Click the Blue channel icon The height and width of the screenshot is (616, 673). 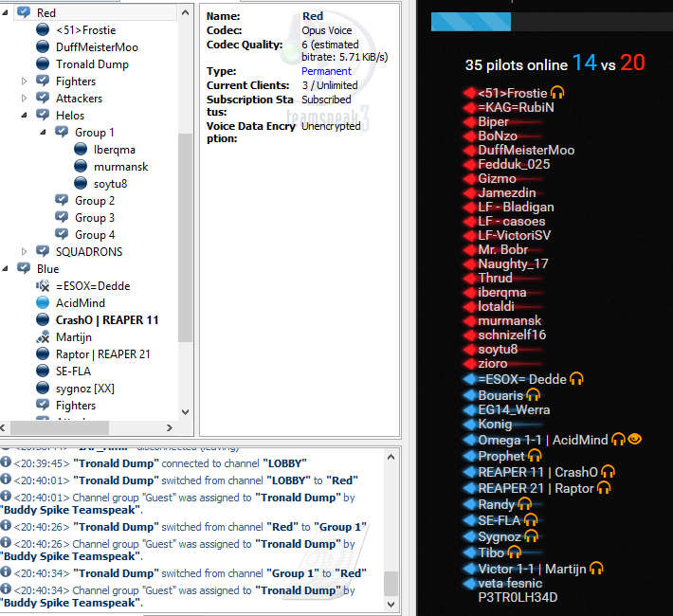tap(24, 268)
